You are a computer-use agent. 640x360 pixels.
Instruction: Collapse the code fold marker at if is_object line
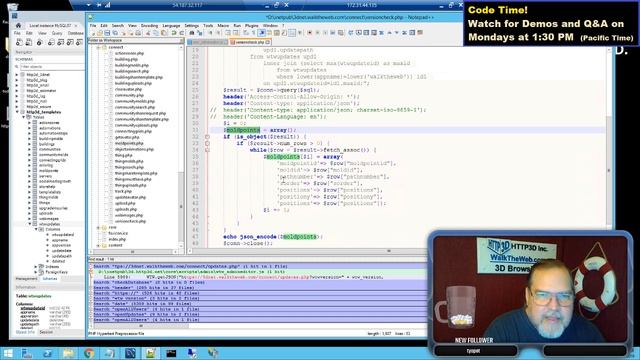click(x=207, y=137)
